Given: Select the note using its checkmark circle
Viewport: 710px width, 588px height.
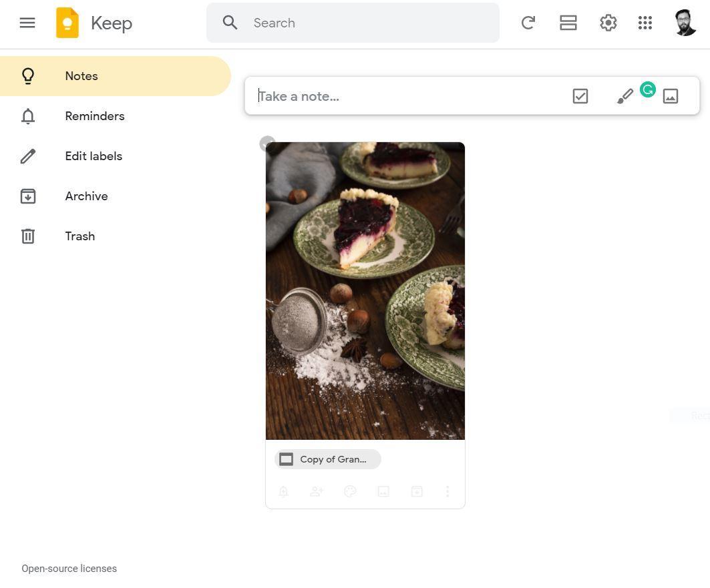Looking at the screenshot, I should (267, 143).
